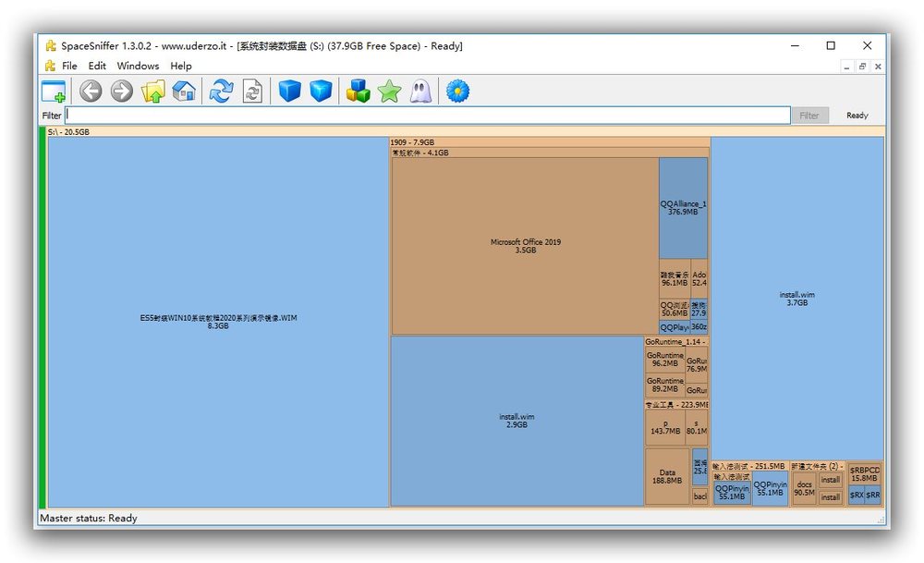Click the Filter button

click(x=809, y=116)
